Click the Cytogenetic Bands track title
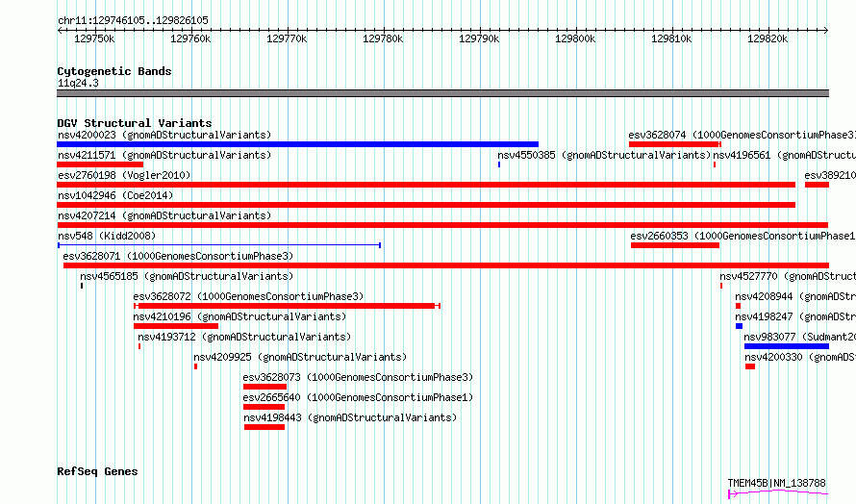Viewport: 856px width, 504px height. pos(114,71)
